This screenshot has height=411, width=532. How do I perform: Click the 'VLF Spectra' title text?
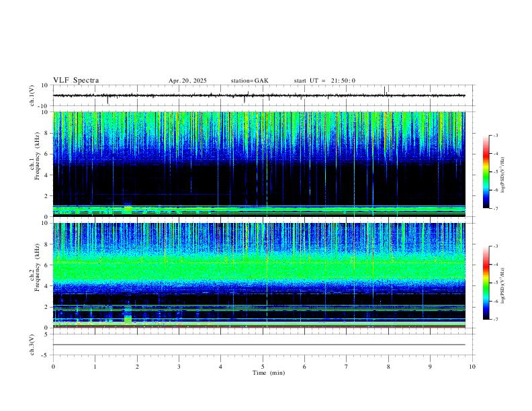(x=76, y=81)
